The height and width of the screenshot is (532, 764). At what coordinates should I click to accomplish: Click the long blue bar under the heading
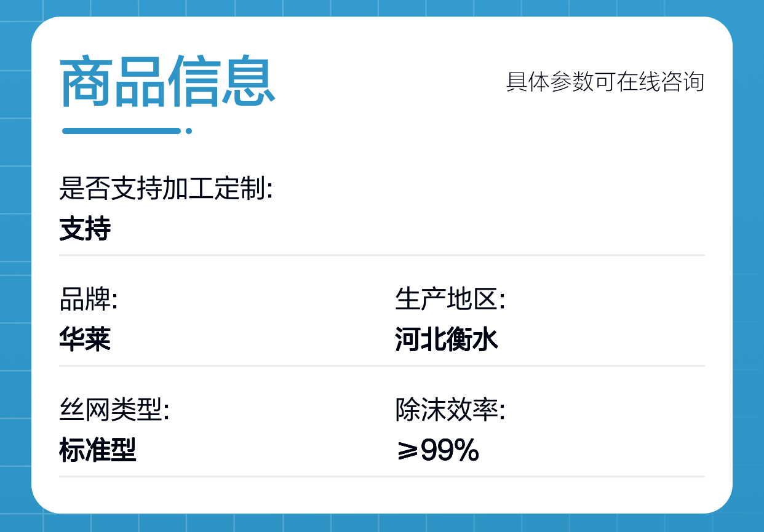pos(121,131)
